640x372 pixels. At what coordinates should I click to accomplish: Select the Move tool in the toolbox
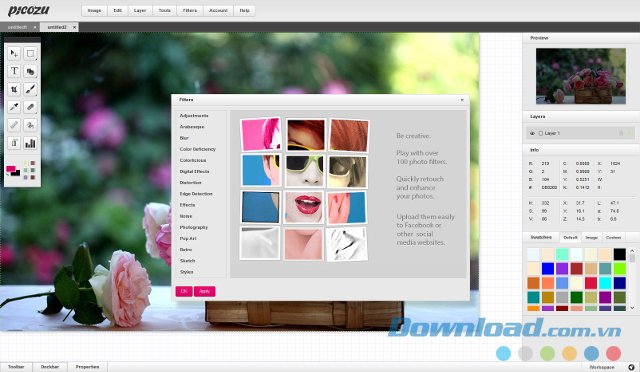click(x=14, y=53)
